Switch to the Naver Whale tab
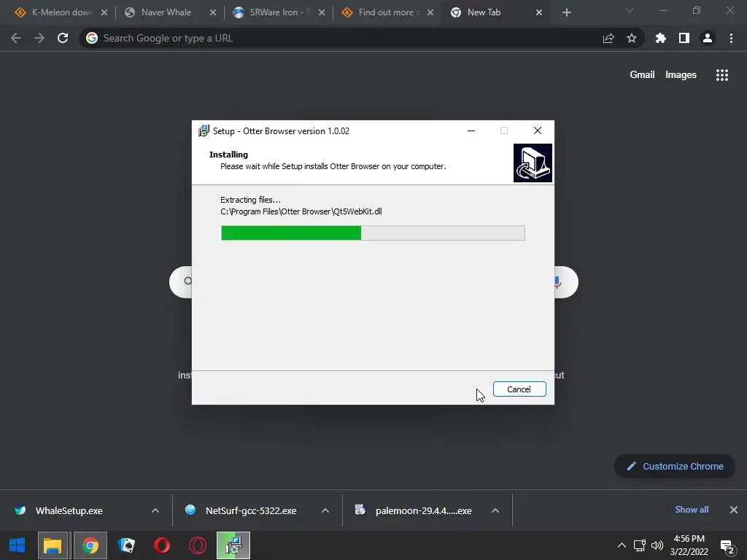 click(166, 12)
